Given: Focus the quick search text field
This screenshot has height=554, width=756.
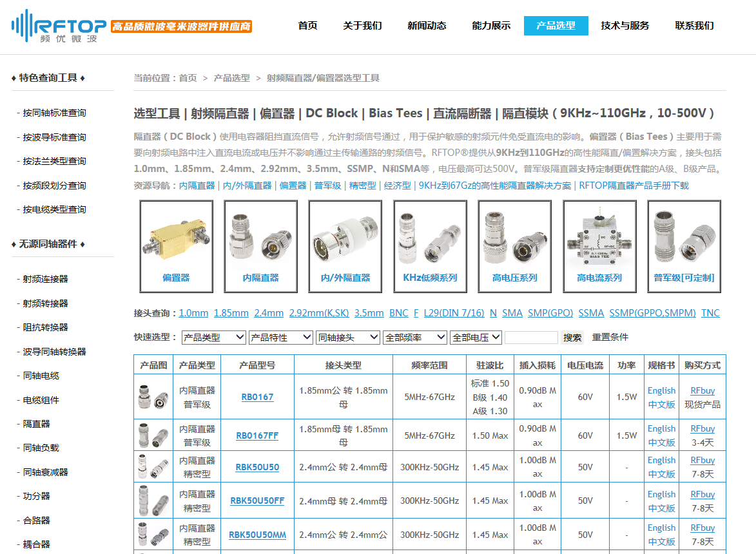Looking at the screenshot, I should pos(531,338).
